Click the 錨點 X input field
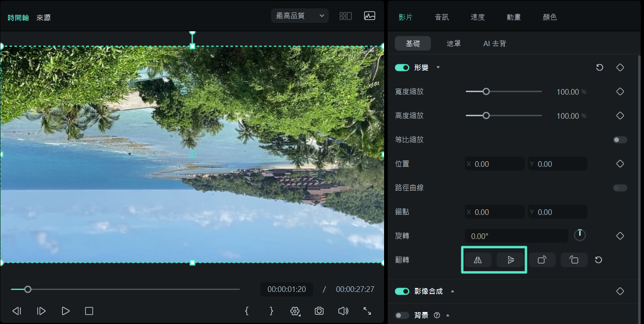The height and width of the screenshot is (324, 644). click(x=495, y=212)
